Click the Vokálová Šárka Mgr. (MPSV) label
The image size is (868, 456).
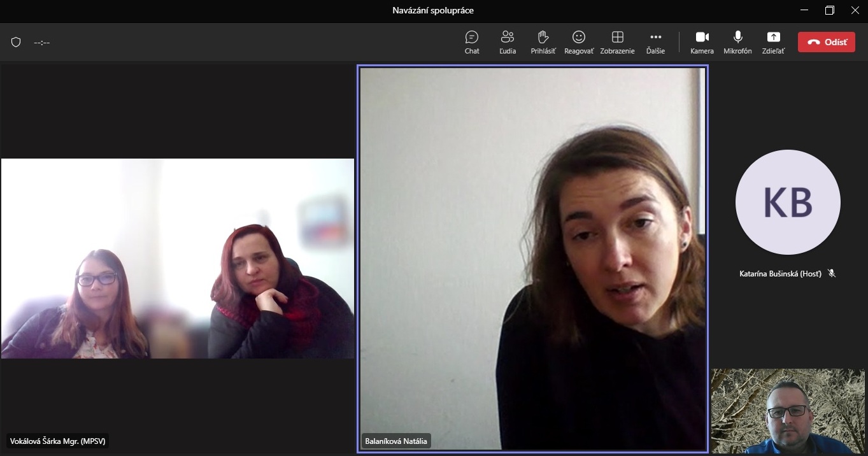(58, 441)
